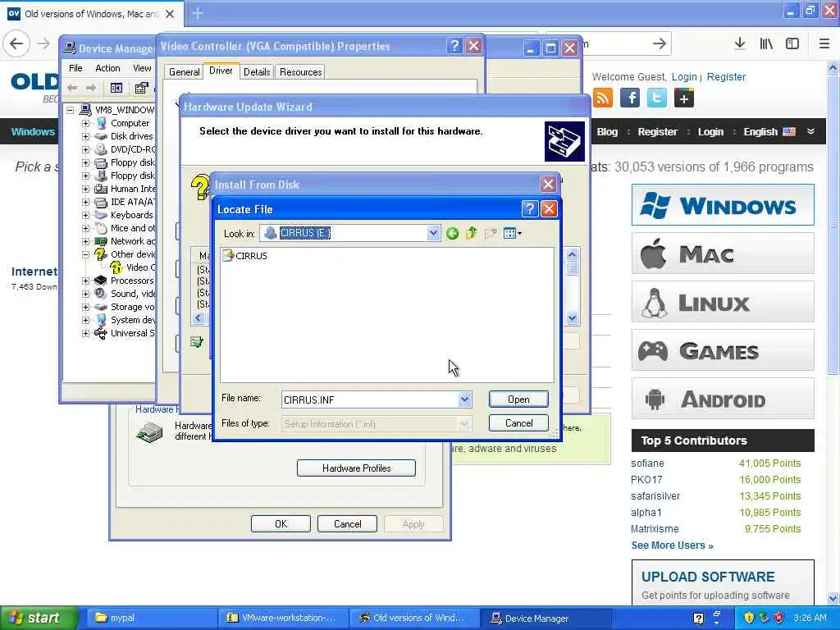Viewport: 840px width, 630px height.
Task: Open the Look in drive dropdown
Action: point(433,233)
